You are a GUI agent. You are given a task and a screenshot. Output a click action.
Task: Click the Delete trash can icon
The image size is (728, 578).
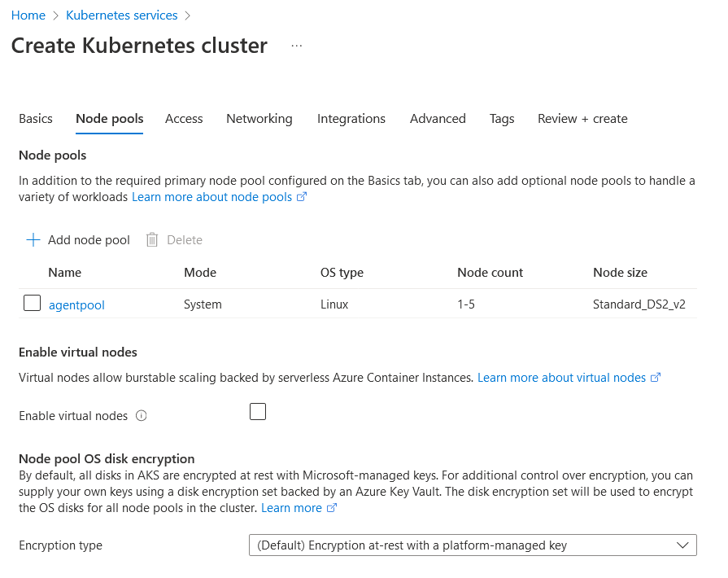point(151,239)
